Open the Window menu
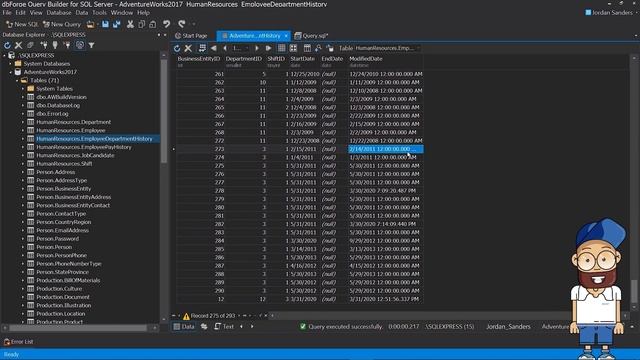This screenshot has width=640, height=360. [122, 13]
